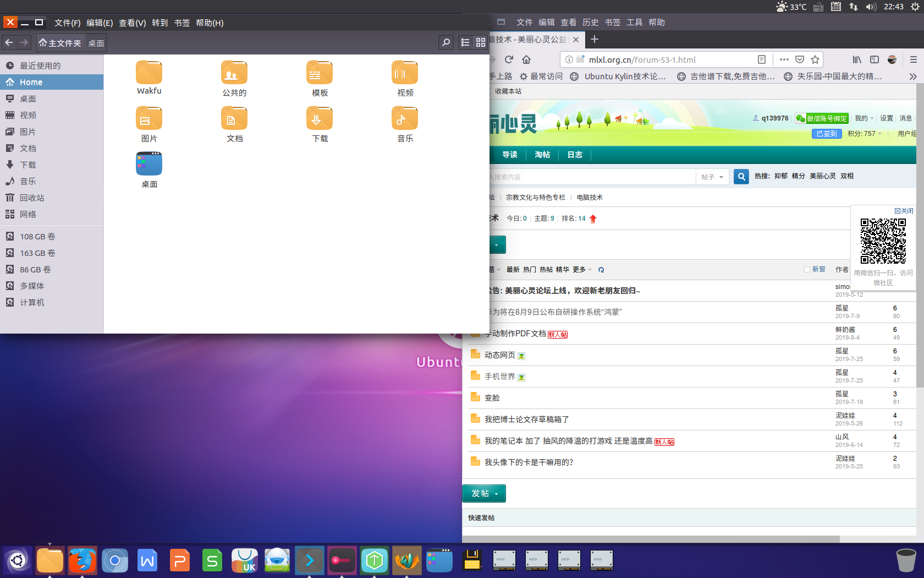Click the 日志 navigation link
The height and width of the screenshot is (578, 924).
pos(575,155)
